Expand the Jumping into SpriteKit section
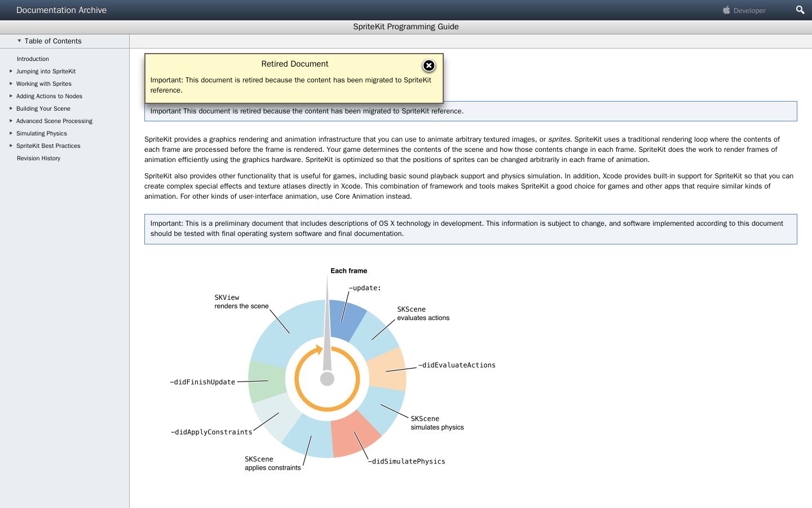This screenshot has height=508, width=812. [x=11, y=71]
